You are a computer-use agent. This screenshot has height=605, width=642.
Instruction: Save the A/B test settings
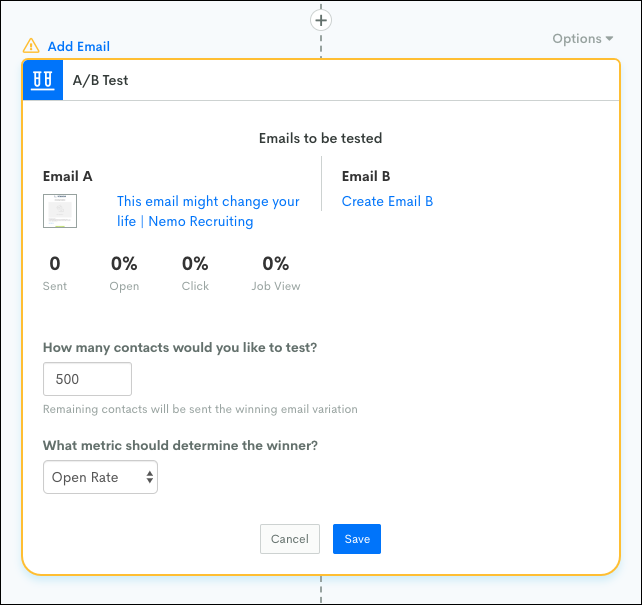point(357,539)
